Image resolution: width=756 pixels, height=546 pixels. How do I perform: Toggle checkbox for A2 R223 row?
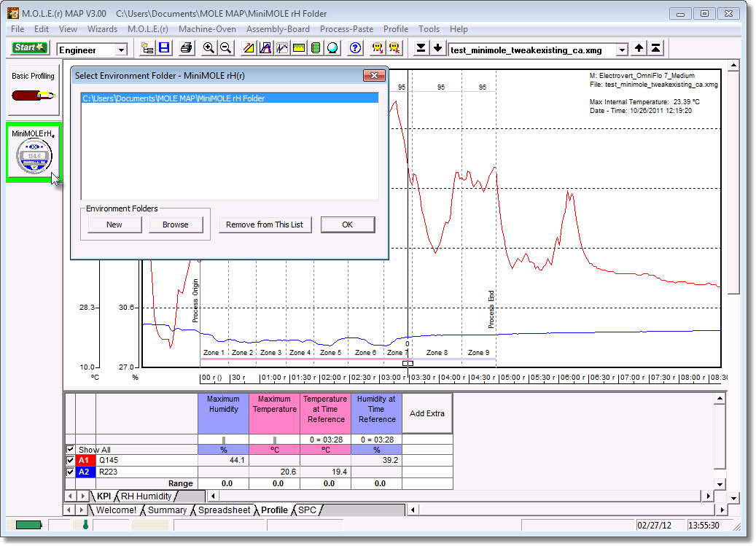click(x=71, y=472)
